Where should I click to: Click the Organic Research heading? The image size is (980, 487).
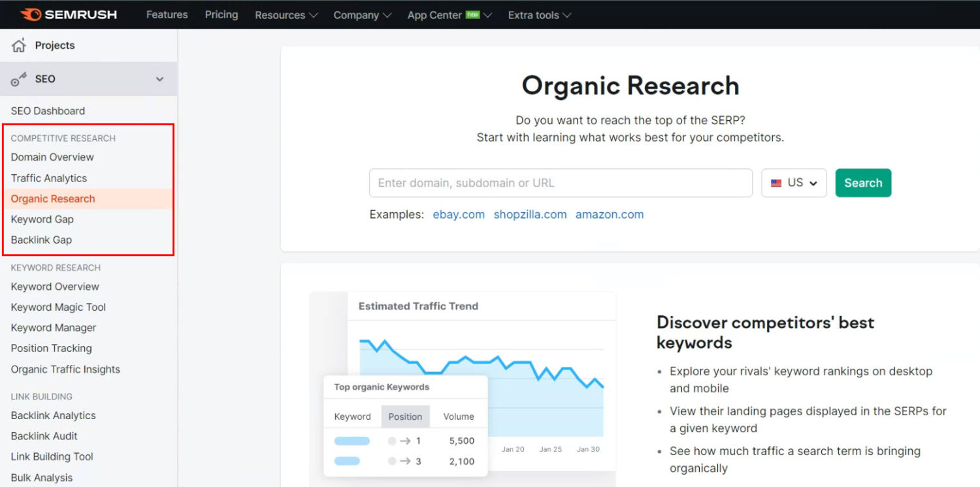coord(630,86)
